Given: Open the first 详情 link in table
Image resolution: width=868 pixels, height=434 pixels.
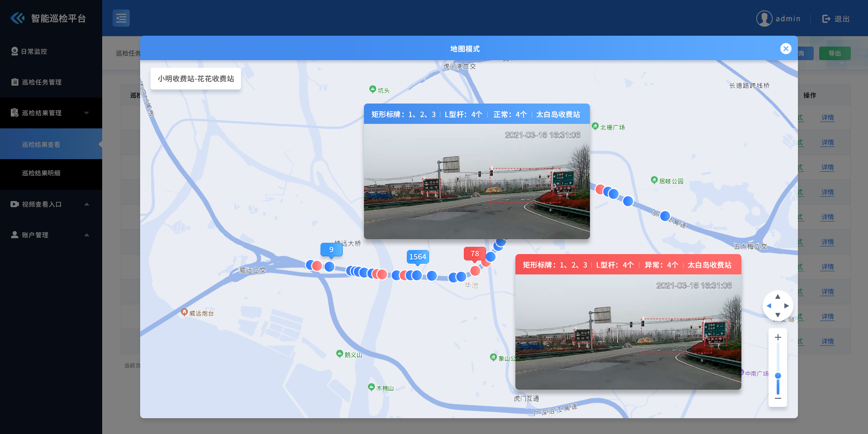Looking at the screenshot, I should coord(828,118).
